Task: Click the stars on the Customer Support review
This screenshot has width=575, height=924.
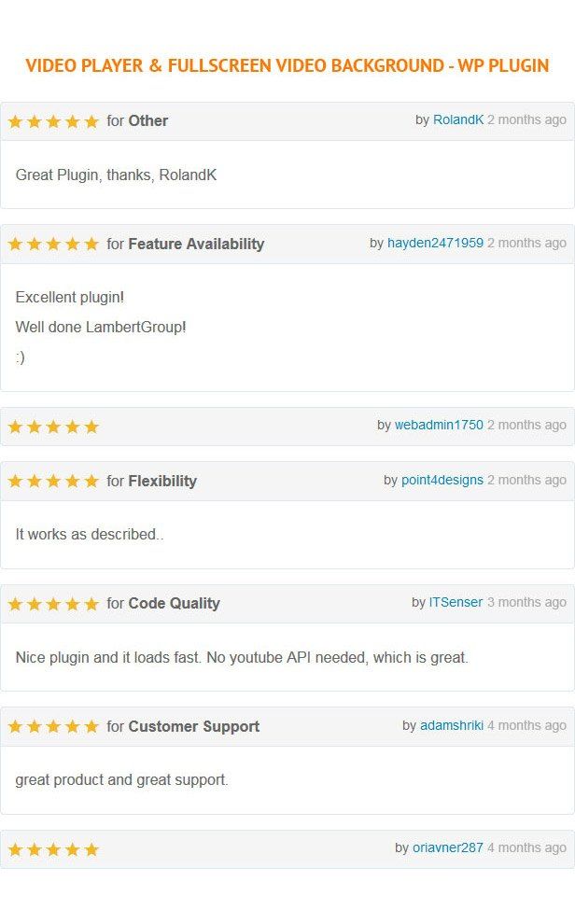Action: tap(53, 727)
